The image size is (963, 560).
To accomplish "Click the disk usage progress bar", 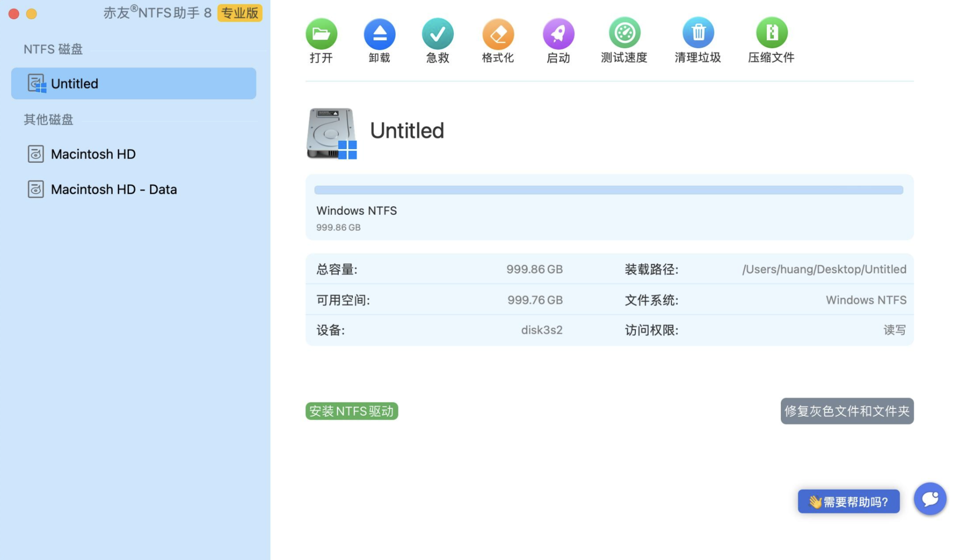I will click(x=609, y=190).
